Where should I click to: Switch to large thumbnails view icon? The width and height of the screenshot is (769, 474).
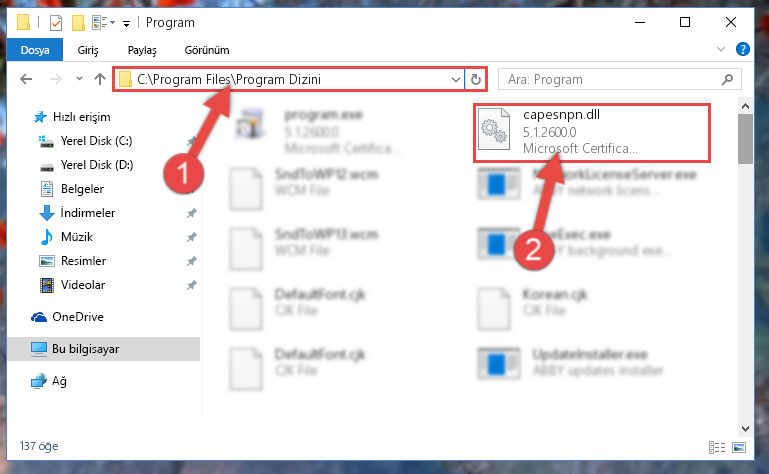(739, 447)
